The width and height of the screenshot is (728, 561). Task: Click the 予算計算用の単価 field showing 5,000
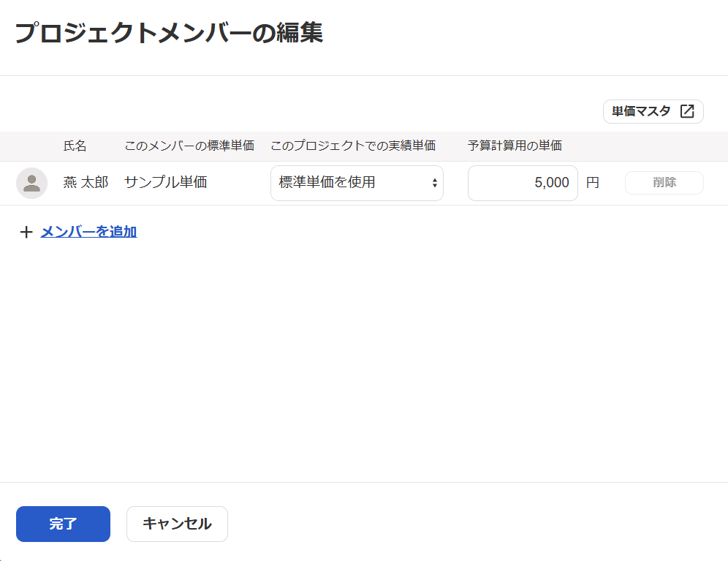[x=523, y=183]
